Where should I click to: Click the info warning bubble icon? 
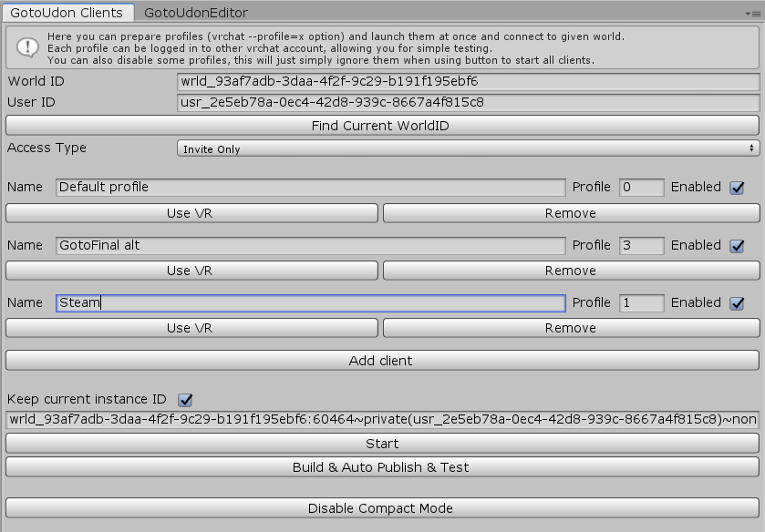[x=27, y=47]
